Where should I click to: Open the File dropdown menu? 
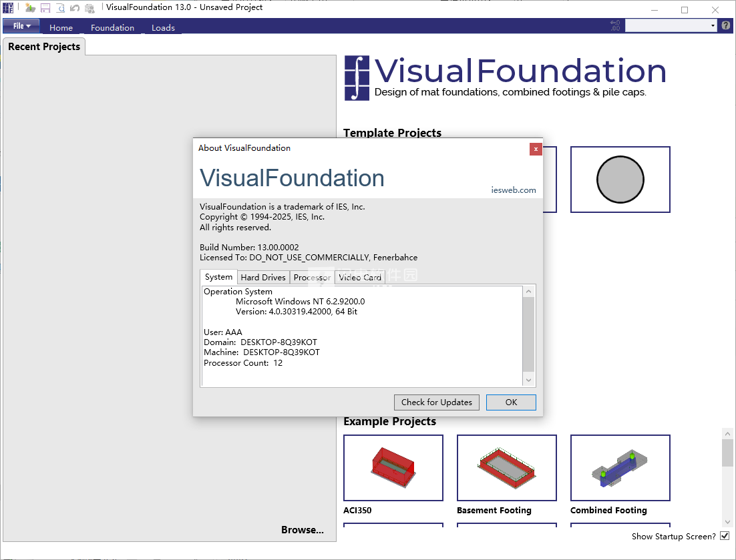(x=21, y=26)
